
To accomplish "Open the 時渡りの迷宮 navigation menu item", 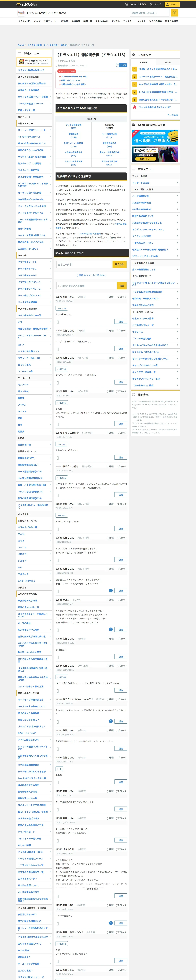I will click(171, 21).
